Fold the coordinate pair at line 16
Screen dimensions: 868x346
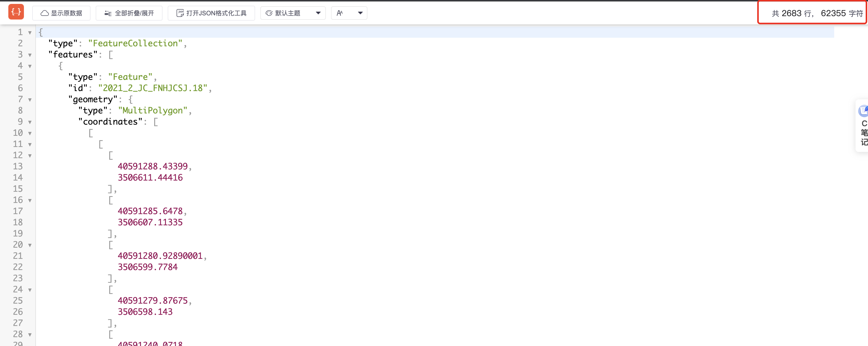point(30,201)
